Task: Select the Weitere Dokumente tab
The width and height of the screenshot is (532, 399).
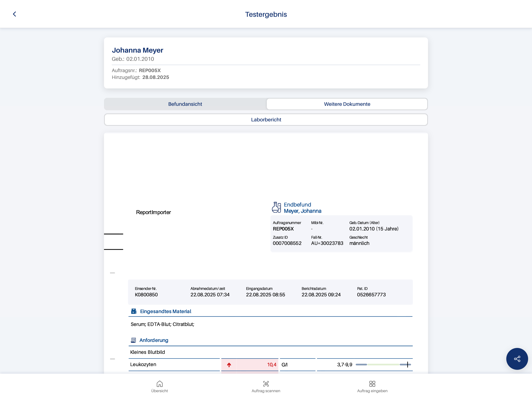Action: [x=347, y=104]
